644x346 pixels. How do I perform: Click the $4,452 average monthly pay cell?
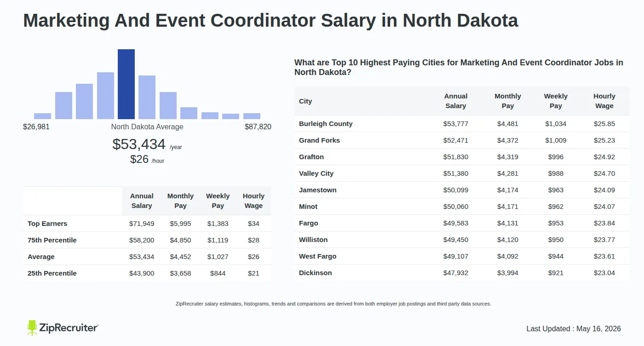[x=180, y=257]
